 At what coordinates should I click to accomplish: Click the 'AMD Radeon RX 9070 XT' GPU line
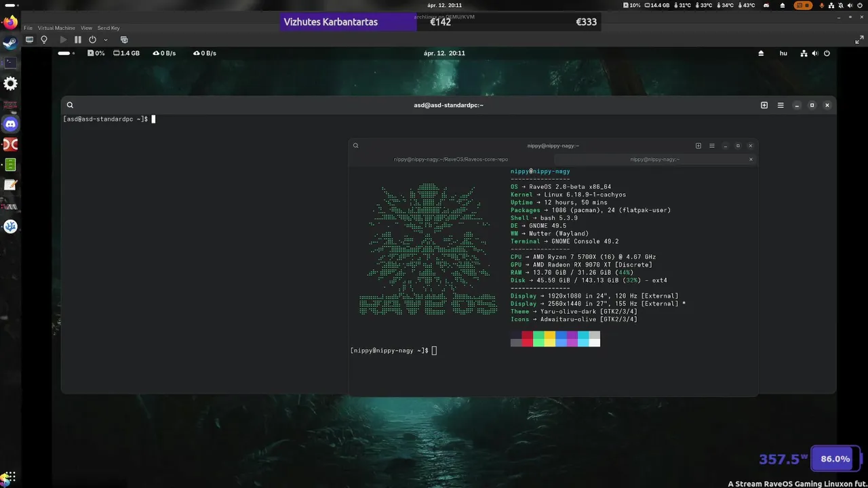coord(581,265)
